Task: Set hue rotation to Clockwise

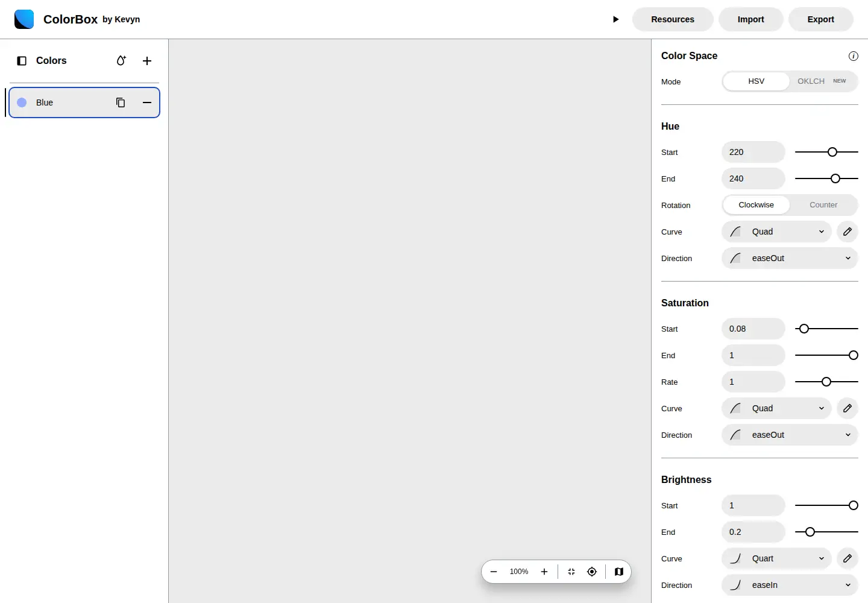Action: tap(756, 205)
